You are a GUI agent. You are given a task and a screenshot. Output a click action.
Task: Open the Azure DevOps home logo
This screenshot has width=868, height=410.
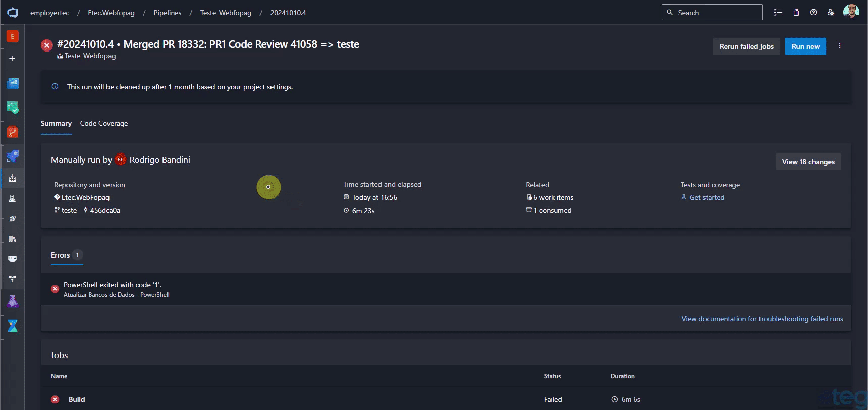click(x=13, y=13)
